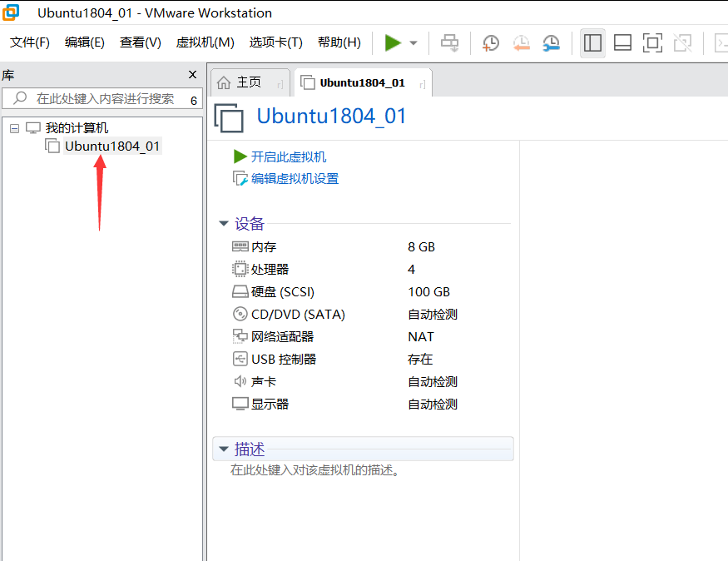
Task: Collapse the 设备 section
Action: [x=224, y=224]
